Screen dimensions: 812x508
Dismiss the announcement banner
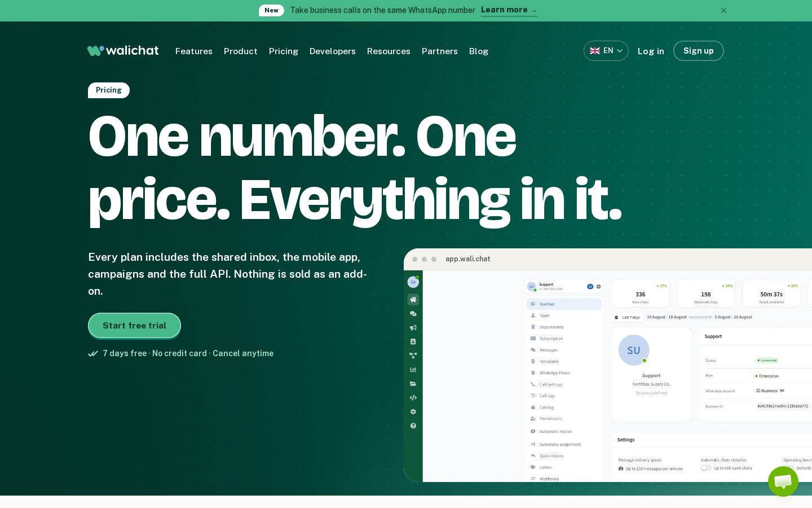pyautogui.click(x=724, y=11)
